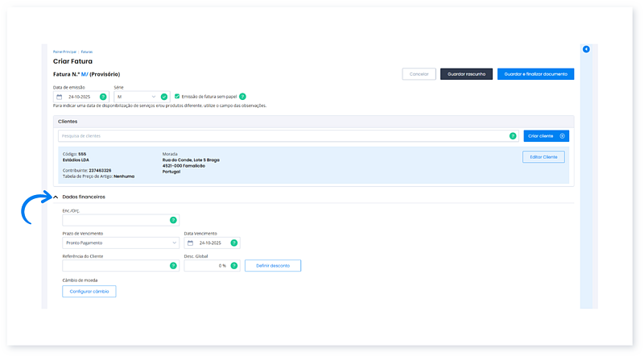
Task: Click Guardar rascunho button
Action: [x=465, y=74]
